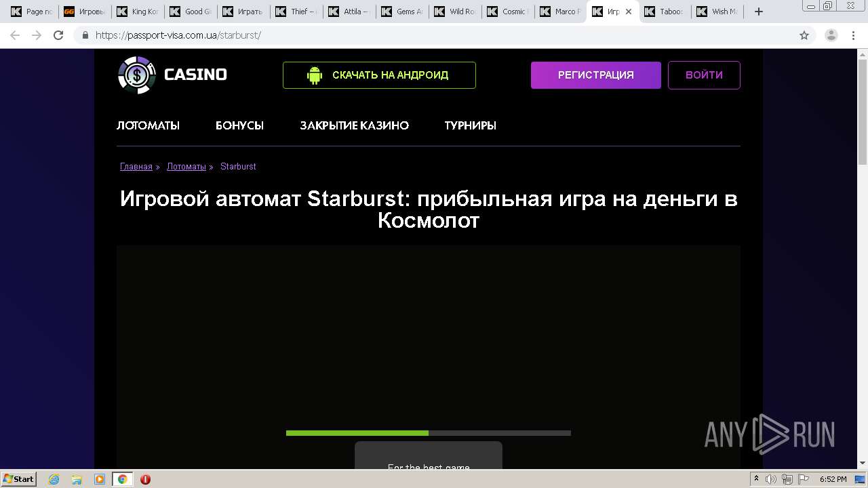Click the page vertical scrollbar thumb
Viewport: 868px width, 488px height.
pyautogui.click(x=863, y=113)
